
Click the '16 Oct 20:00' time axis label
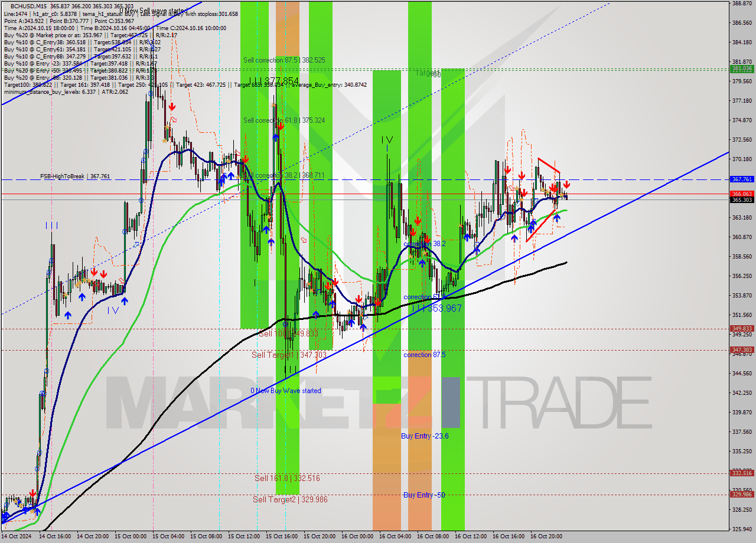546,537
